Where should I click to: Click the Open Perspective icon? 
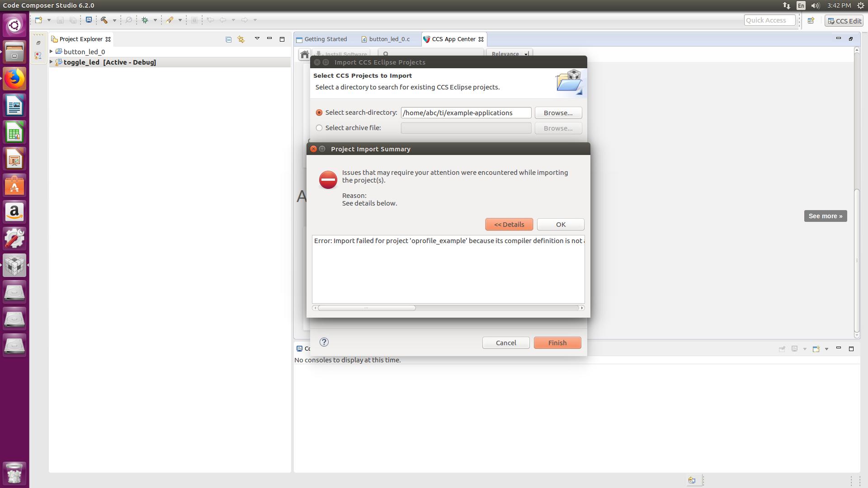click(x=811, y=20)
